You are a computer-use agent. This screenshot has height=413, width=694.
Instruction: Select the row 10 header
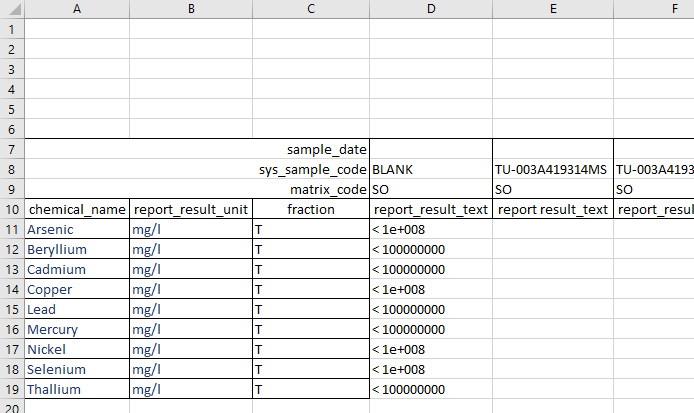coord(11,209)
